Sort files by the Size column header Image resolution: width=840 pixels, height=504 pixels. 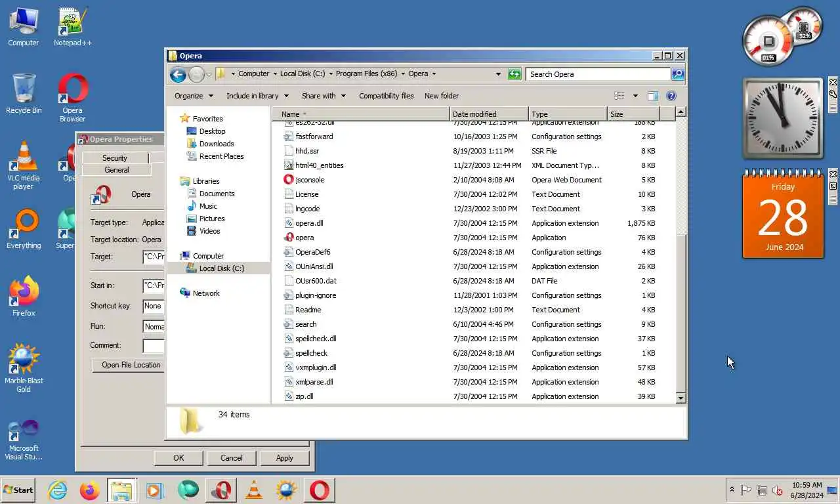tap(633, 114)
